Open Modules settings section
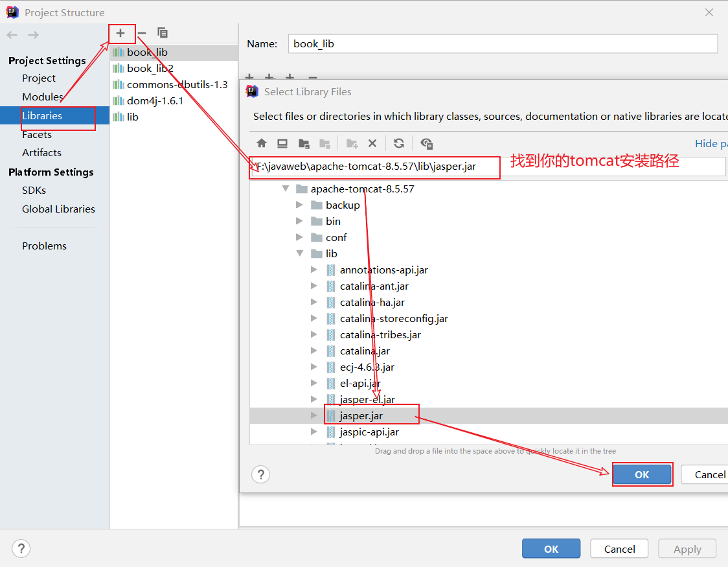 (42, 97)
